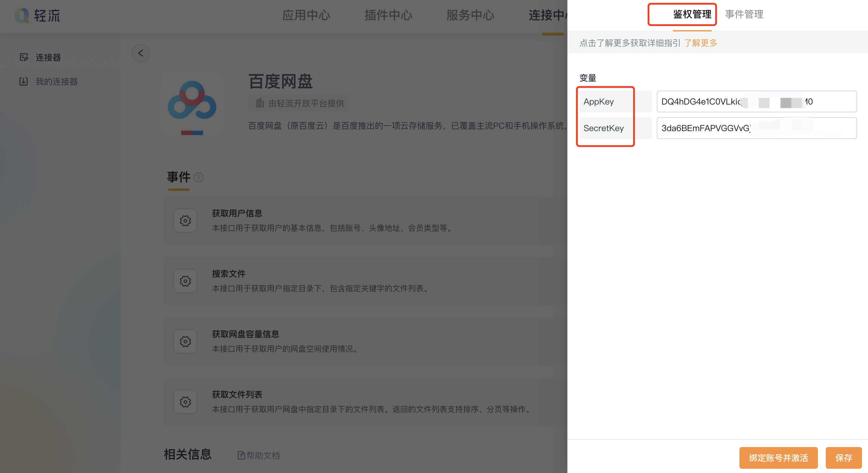868x473 pixels.
Task: Click the gear icon for 获取用户信息
Action: (x=185, y=220)
